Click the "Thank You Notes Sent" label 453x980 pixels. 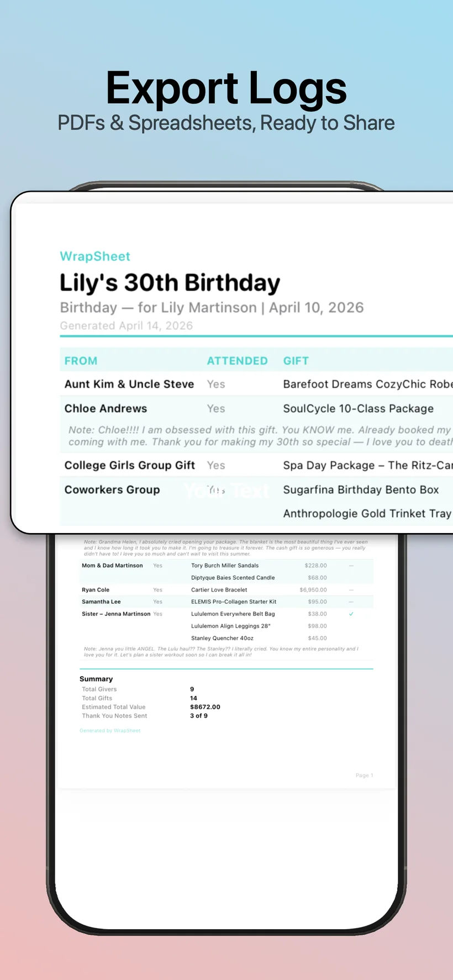pos(114,716)
